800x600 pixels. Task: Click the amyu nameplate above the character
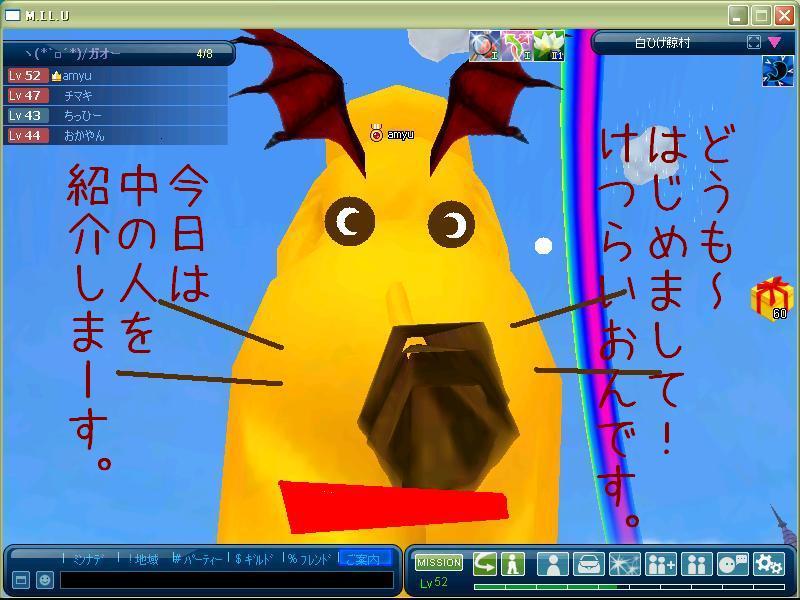[x=401, y=134]
